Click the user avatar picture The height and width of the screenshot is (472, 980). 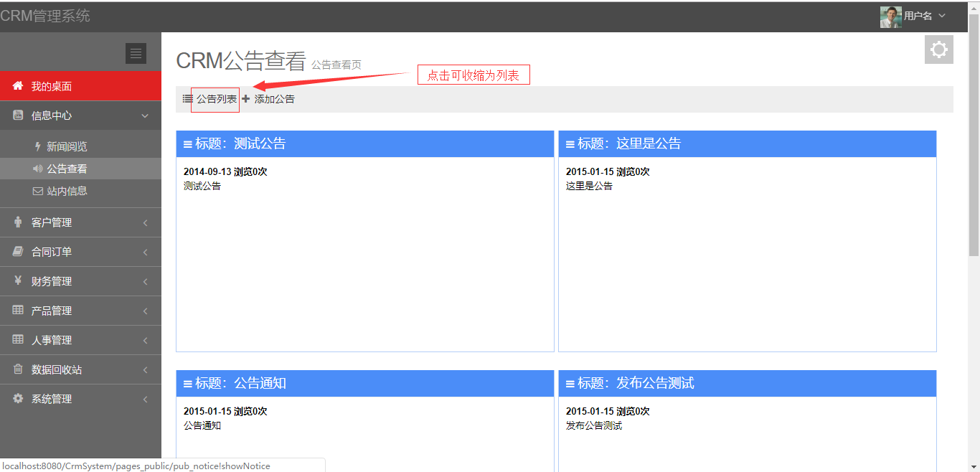click(x=890, y=16)
